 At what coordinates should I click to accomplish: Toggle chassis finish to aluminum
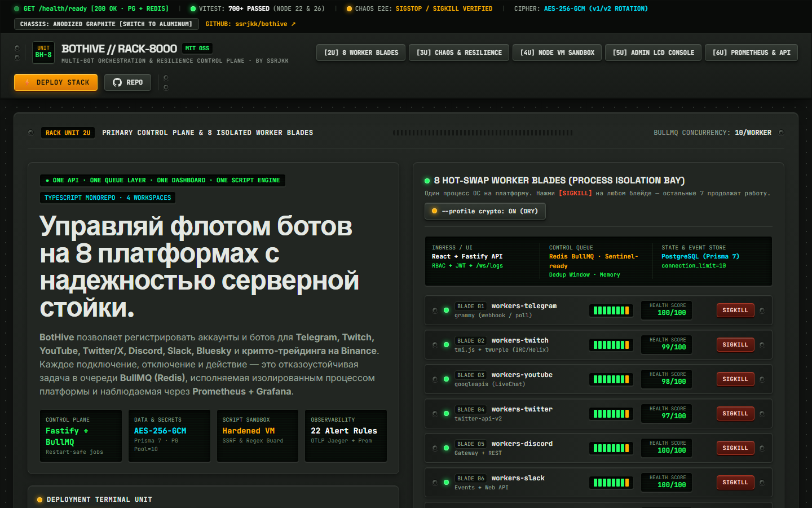coord(106,24)
